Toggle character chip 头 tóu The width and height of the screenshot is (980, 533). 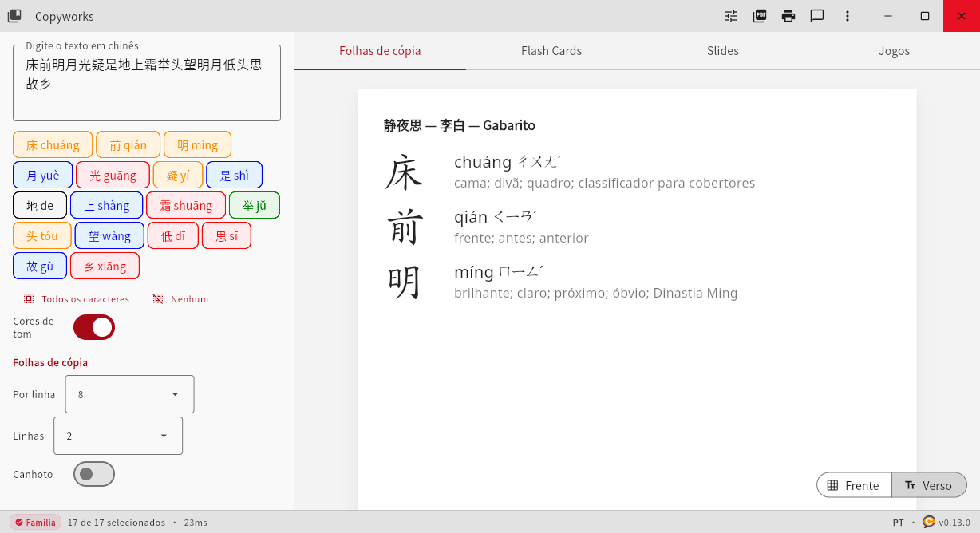42,235
